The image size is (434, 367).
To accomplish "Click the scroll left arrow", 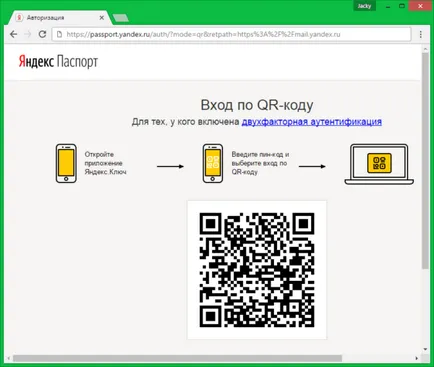I will pos(9,358).
